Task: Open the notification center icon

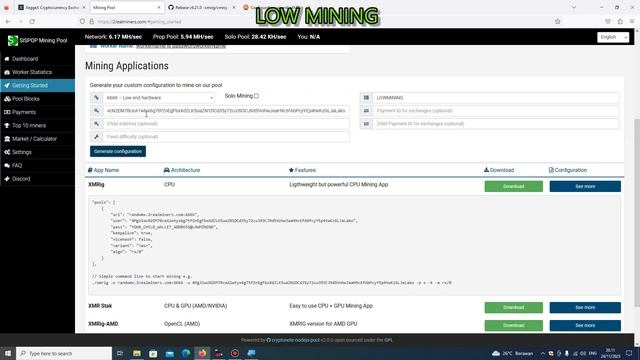Action: (629, 353)
